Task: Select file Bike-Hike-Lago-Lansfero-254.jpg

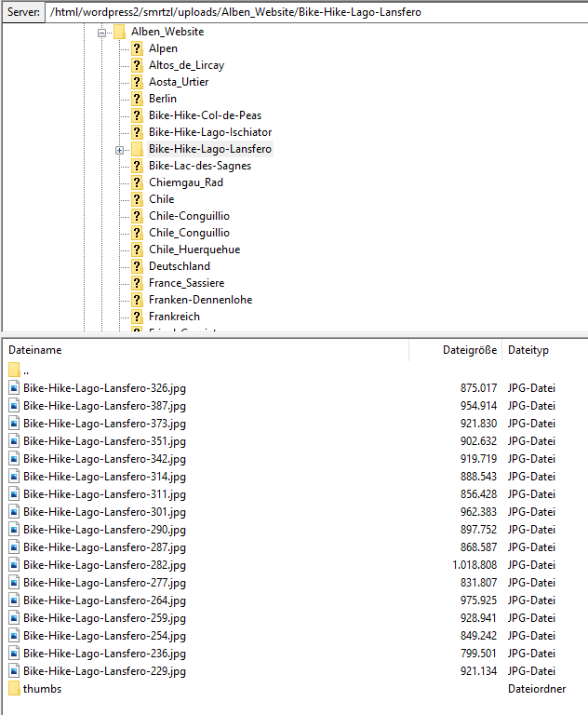Action: 104,636
